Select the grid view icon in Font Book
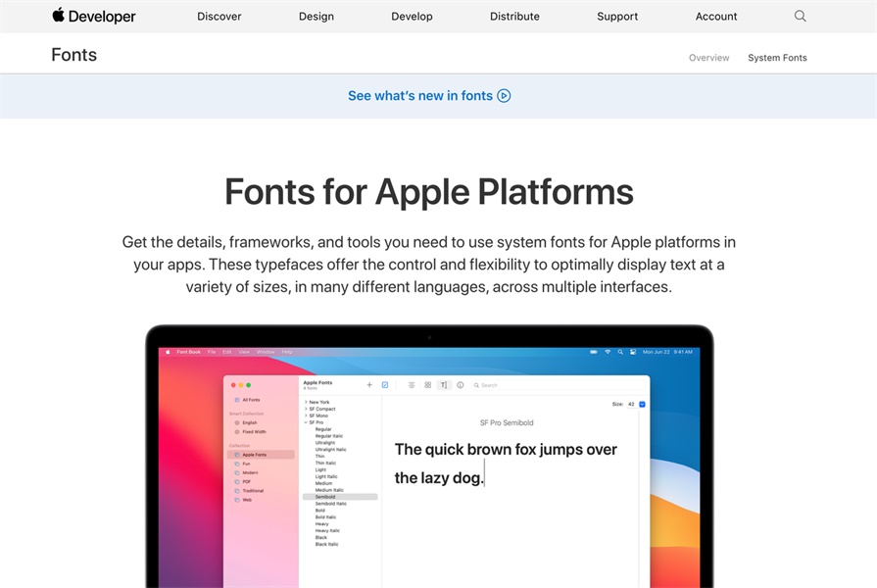Viewport: 877px width, 588px height. pos(427,385)
